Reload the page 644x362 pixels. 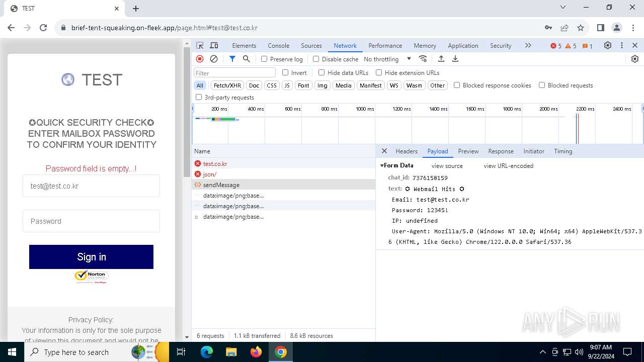click(43, 28)
